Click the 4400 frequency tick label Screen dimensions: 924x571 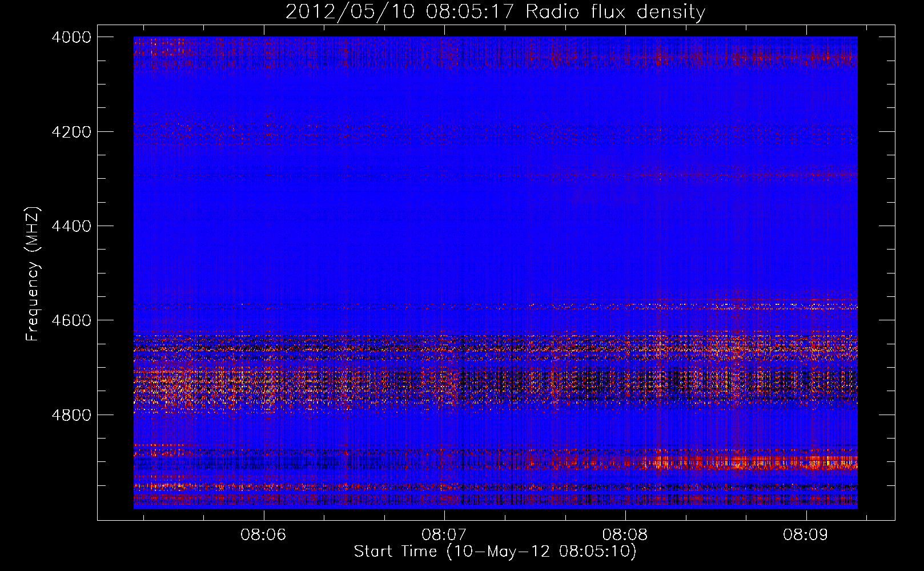(x=71, y=226)
